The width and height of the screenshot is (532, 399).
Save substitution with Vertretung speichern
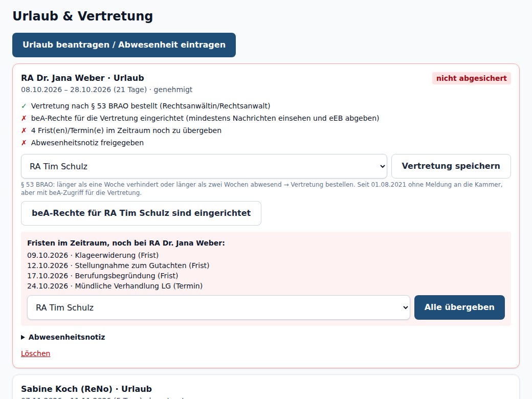pos(451,166)
